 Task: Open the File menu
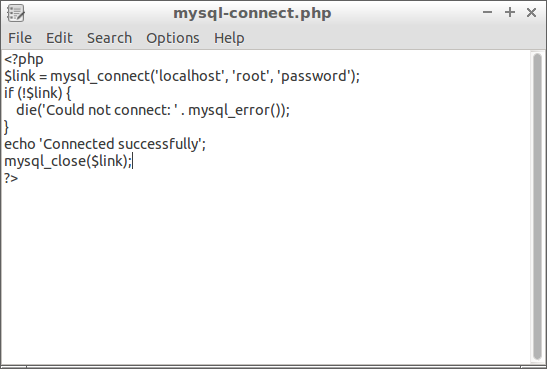(x=20, y=38)
